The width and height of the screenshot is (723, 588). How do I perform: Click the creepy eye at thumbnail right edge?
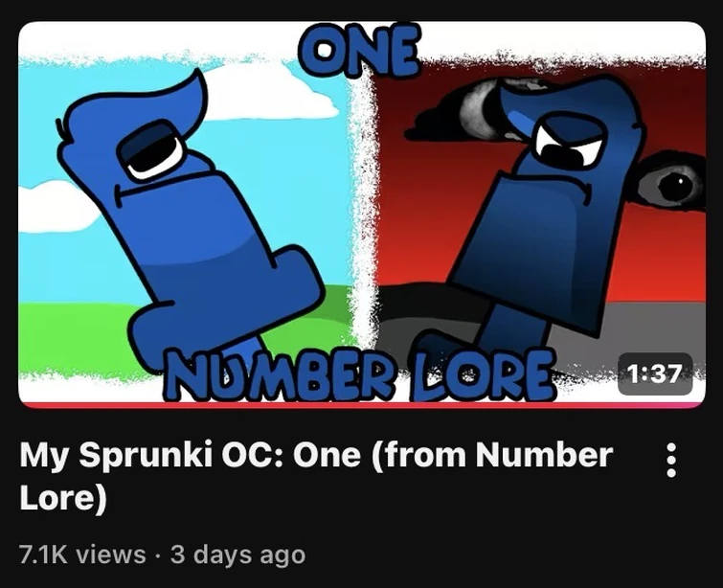coord(673,184)
